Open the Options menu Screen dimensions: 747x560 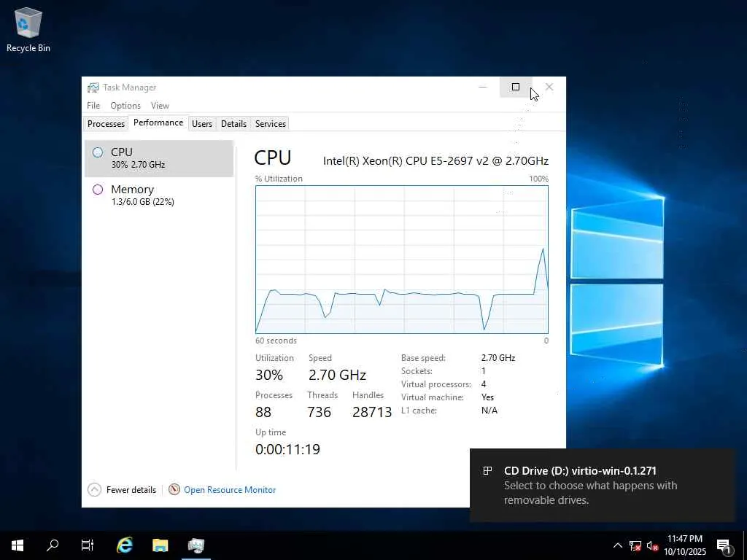tap(125, 105)
